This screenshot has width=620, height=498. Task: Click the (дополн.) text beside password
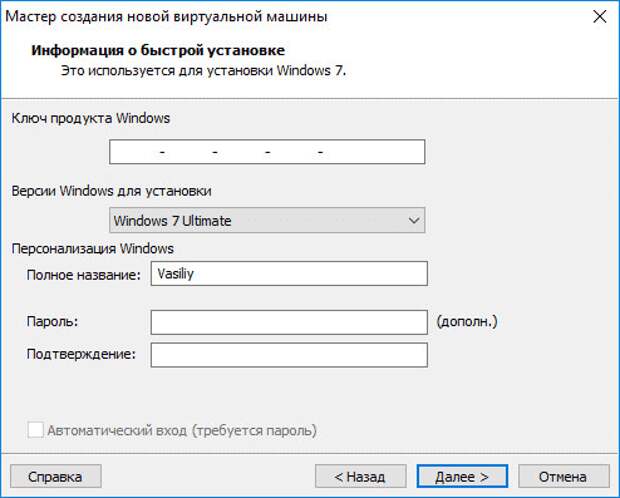tap(467, 322)
